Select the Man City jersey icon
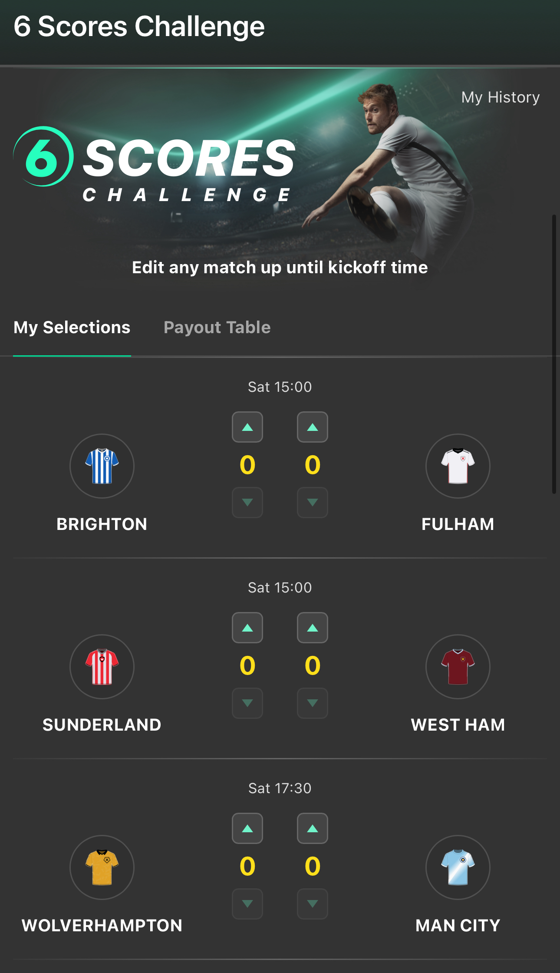Viewport: 560px width, 973px height. pos(458,867)
